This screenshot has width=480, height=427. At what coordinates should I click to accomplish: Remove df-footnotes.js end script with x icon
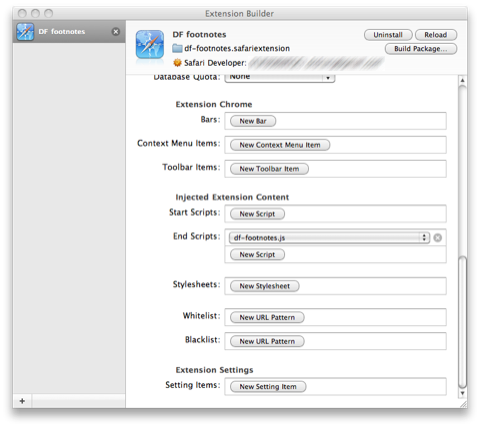click(x=438, y=238)
